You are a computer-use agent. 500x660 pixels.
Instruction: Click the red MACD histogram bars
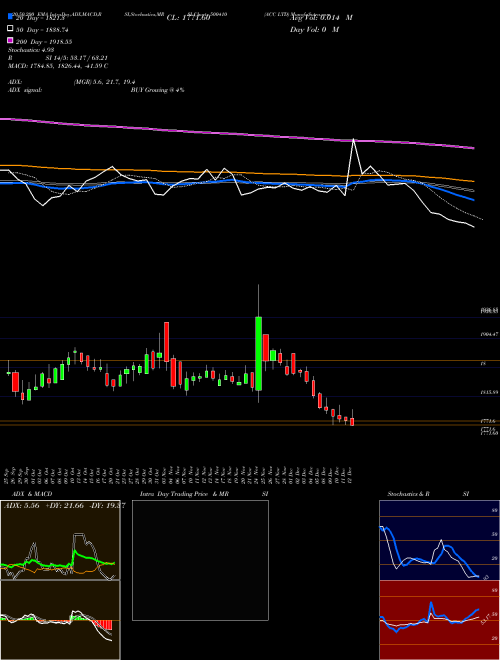point(103,625)
